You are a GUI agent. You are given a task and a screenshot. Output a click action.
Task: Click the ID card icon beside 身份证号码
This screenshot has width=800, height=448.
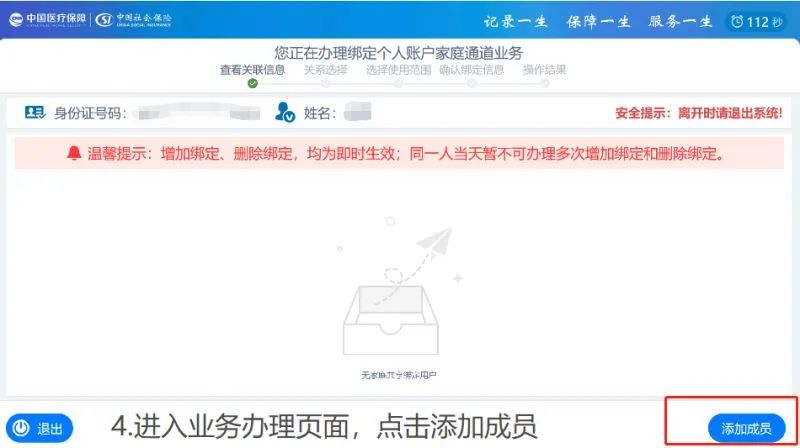click(x=35, y=112)
